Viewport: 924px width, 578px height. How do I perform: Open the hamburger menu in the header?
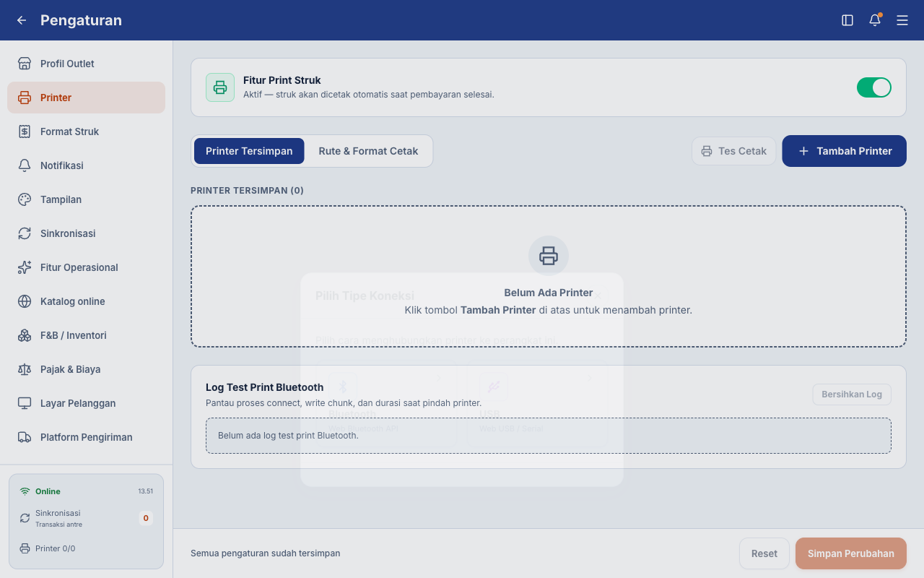coord(902,20)
